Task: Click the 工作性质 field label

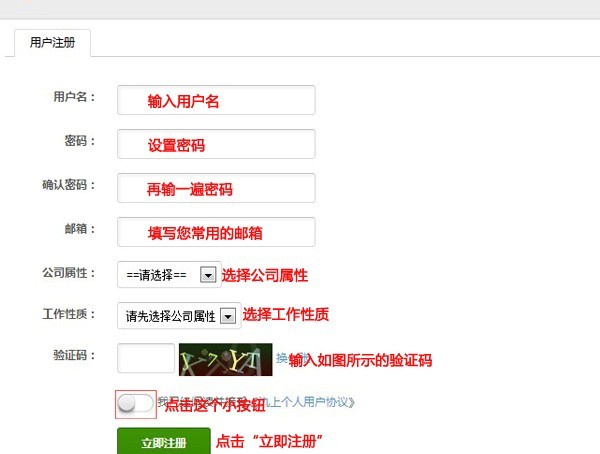Action: click(68, 314)
